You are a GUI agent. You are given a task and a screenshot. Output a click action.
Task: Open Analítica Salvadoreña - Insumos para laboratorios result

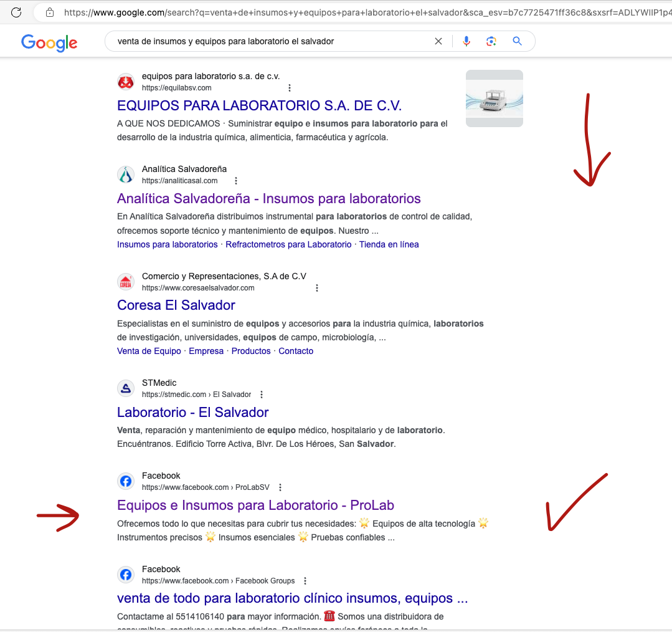tap(268, 199)
